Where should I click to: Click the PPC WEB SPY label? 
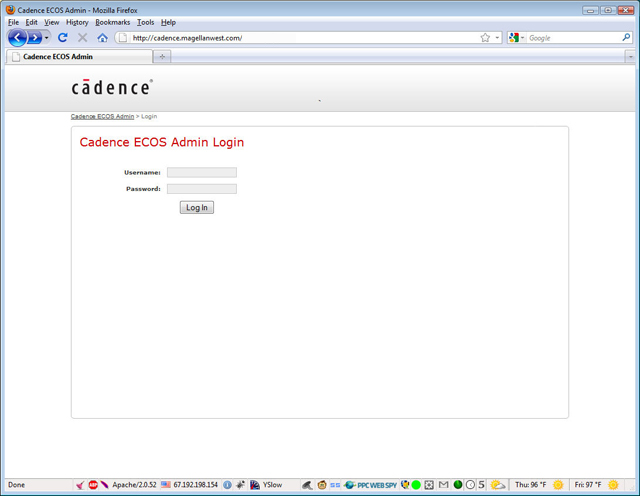coord(377,485)
